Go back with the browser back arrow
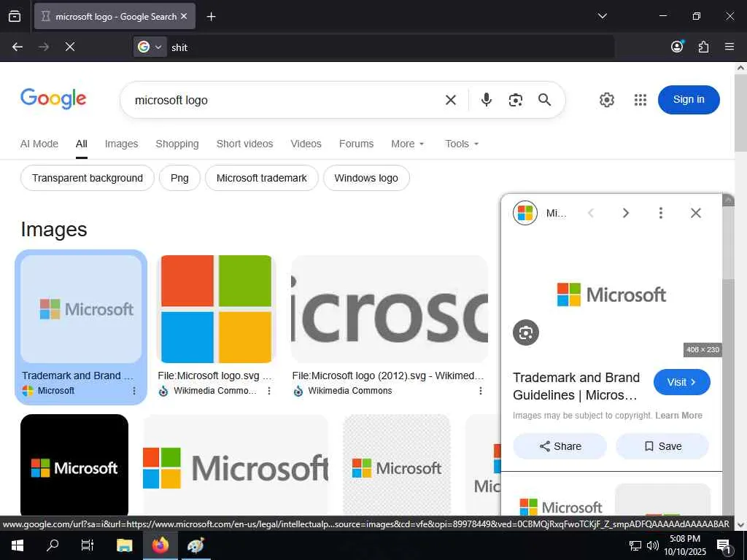The height and width of the screenshot is (560, 747). point(18,47)
